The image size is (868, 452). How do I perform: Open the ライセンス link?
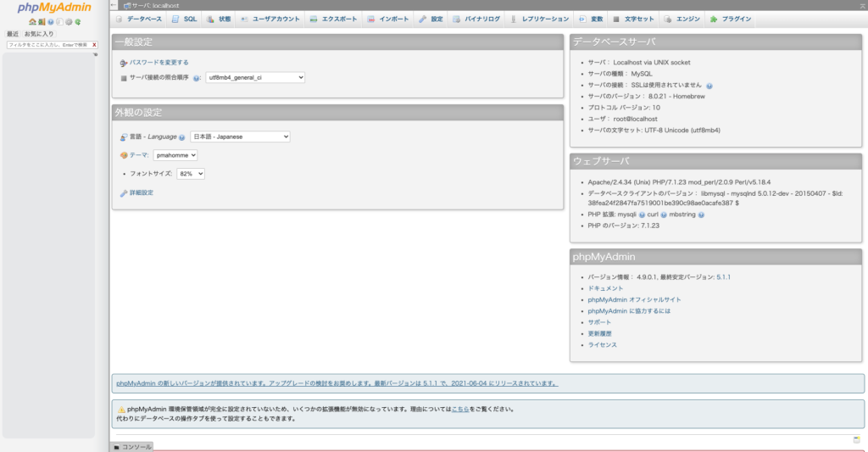pyautogui.click(x=603, y=345)
